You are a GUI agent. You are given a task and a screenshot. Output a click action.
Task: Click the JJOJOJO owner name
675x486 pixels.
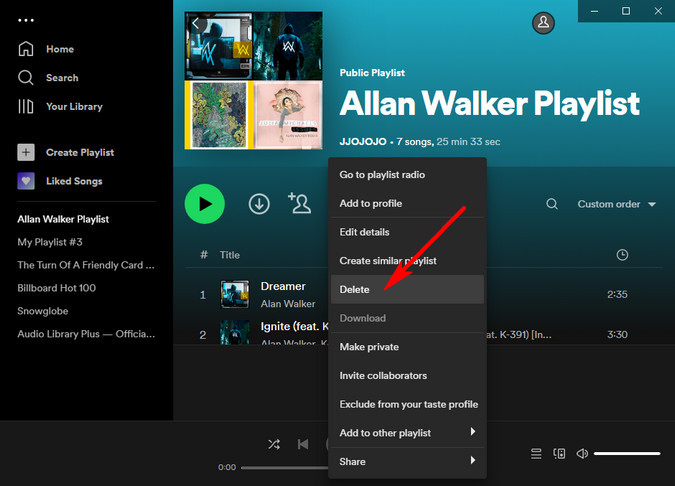click(362, 142)
